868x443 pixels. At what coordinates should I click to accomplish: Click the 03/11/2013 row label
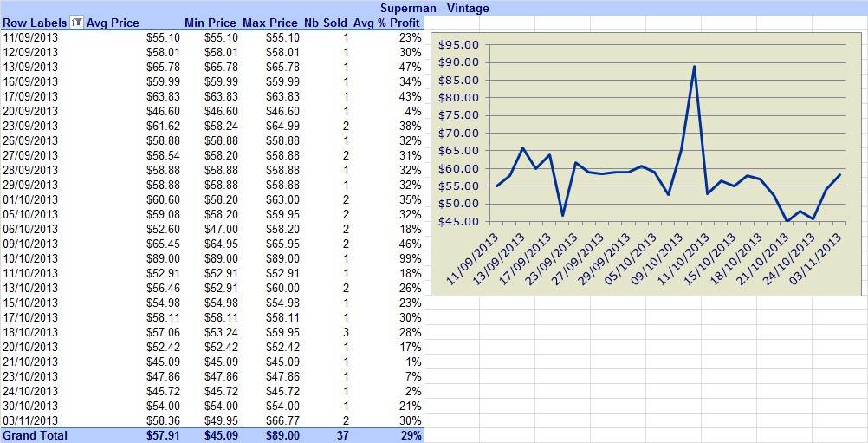tap(30, 420)
